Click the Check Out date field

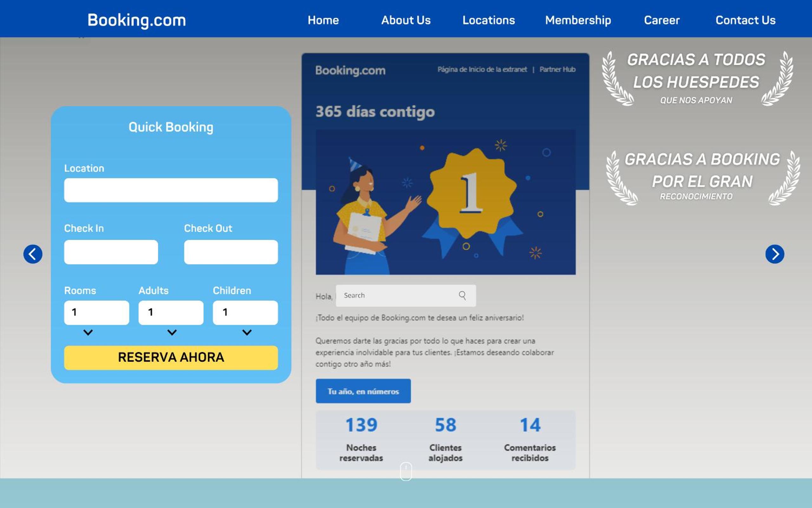click(231, 252)
